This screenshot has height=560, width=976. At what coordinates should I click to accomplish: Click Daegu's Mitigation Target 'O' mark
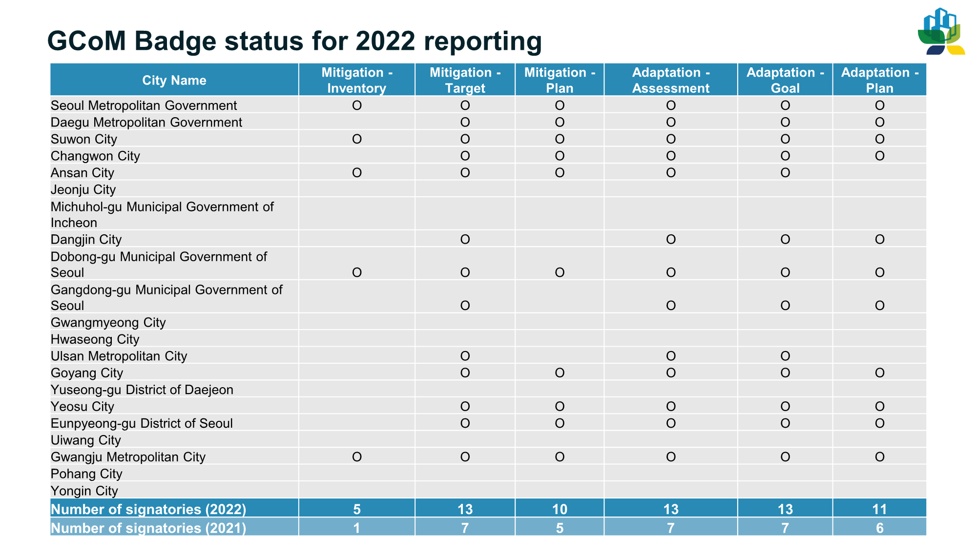(x=465, y=122)
